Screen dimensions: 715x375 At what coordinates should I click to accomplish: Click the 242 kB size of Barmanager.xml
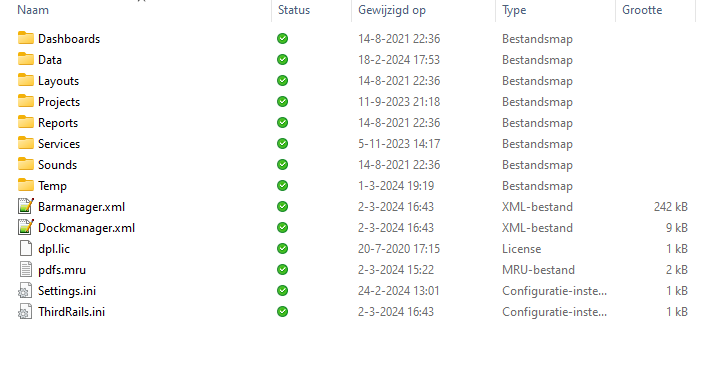[x=670, y=207]
